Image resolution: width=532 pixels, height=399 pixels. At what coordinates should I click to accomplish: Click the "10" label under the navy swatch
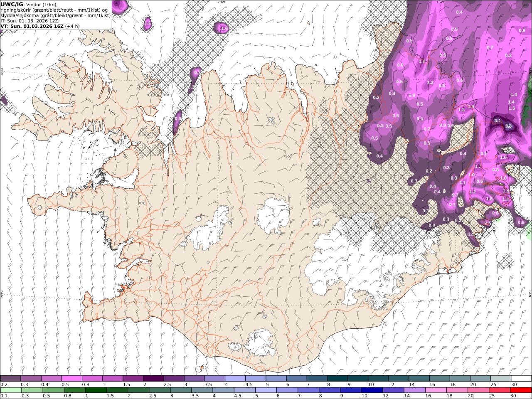pos(365,396)
